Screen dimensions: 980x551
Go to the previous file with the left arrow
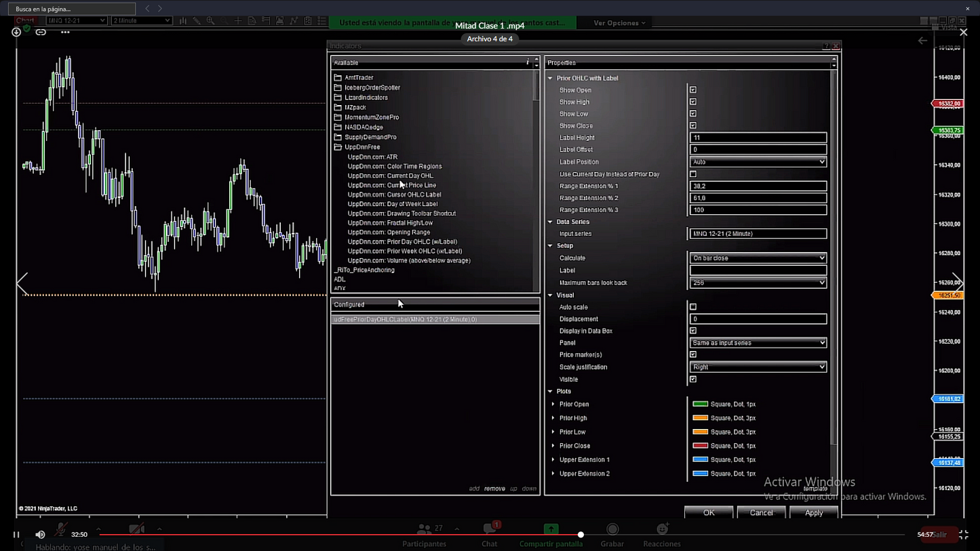[x=22, y=283]
